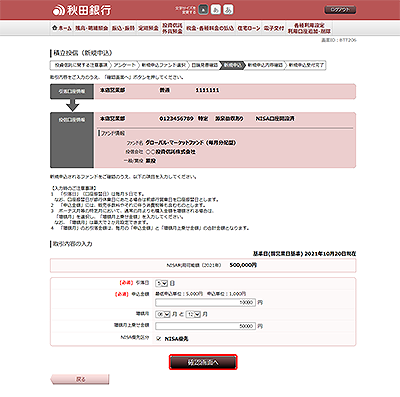Click the Akita Bank logo
The image size is (400, 397).
(x=82, y=10)
